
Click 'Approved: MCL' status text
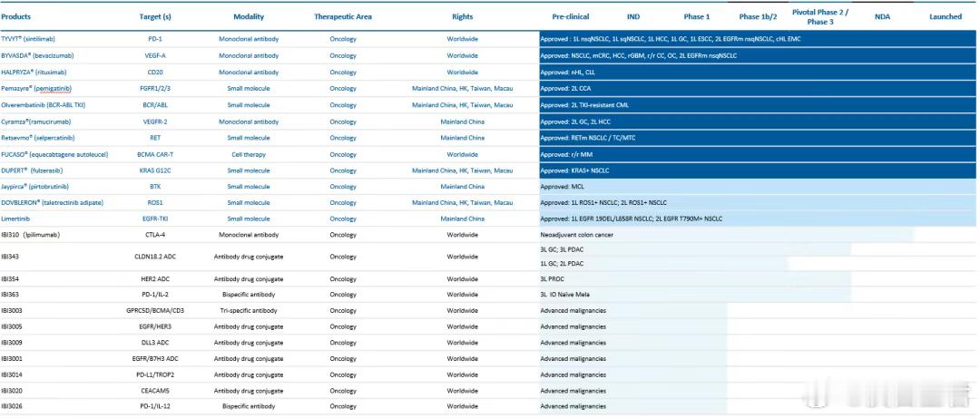tap(563, 186)
